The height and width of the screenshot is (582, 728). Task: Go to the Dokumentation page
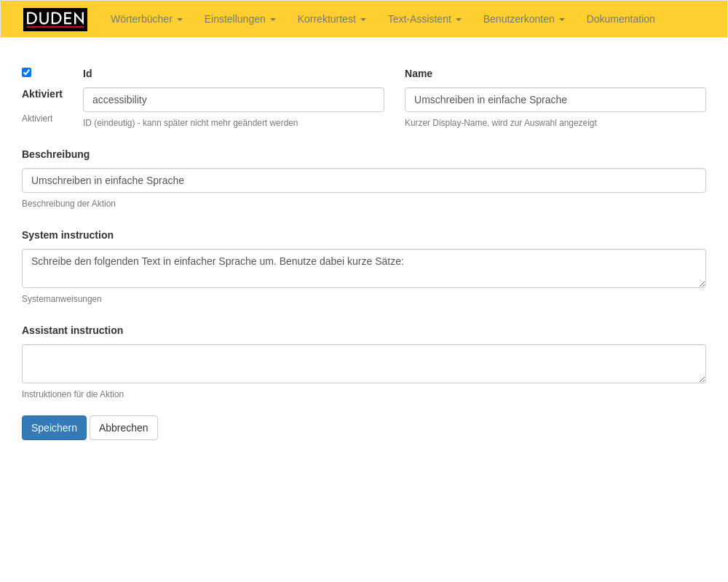coord(620,19)
